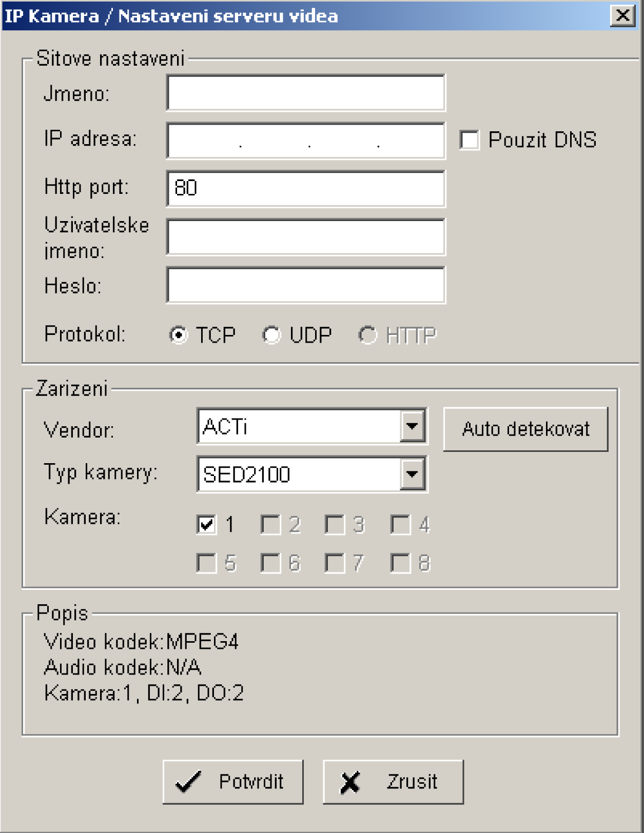
Task: Select the TCP protocol radio button
Action: [178, 335]
